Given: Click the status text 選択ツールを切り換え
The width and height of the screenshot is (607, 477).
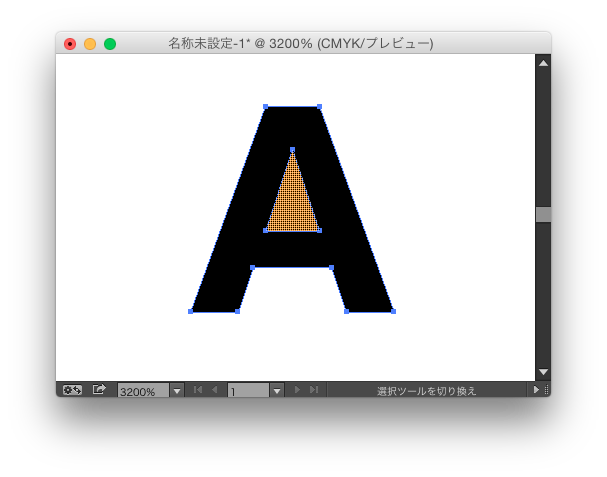Looking at the screenshot, I should (x=426, y=391).
